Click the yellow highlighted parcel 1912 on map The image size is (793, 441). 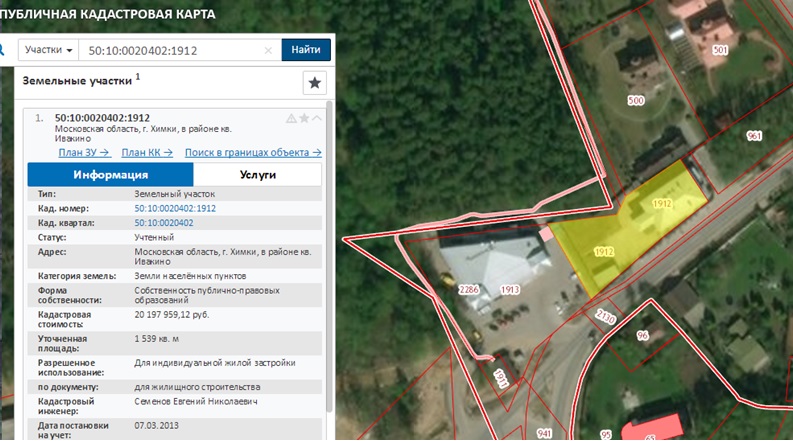point(630,225)
